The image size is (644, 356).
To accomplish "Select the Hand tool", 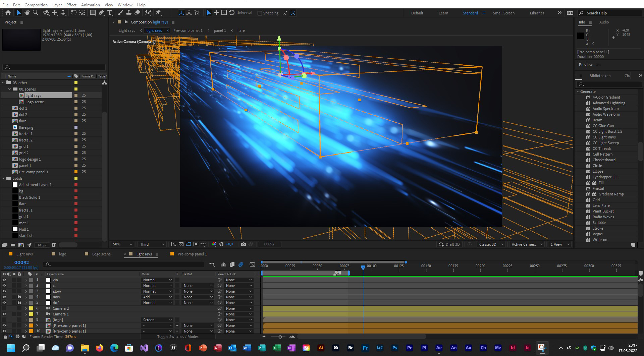I will [27, 13].
